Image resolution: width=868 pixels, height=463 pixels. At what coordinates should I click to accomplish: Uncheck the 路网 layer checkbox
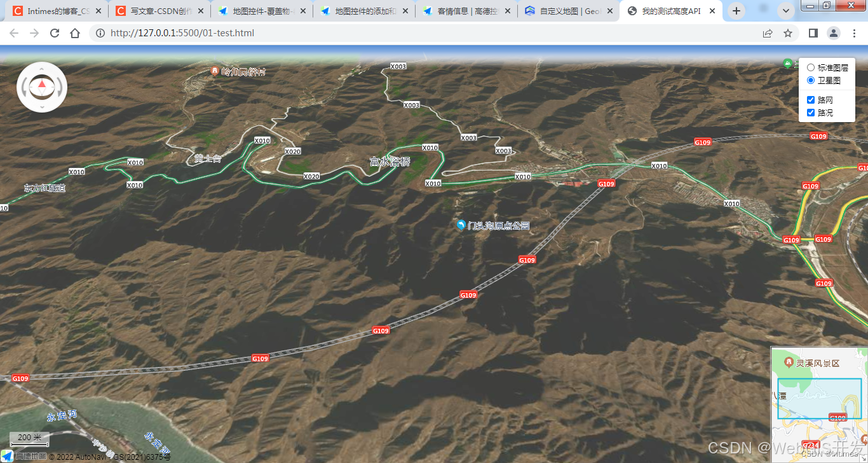point(811,100)
